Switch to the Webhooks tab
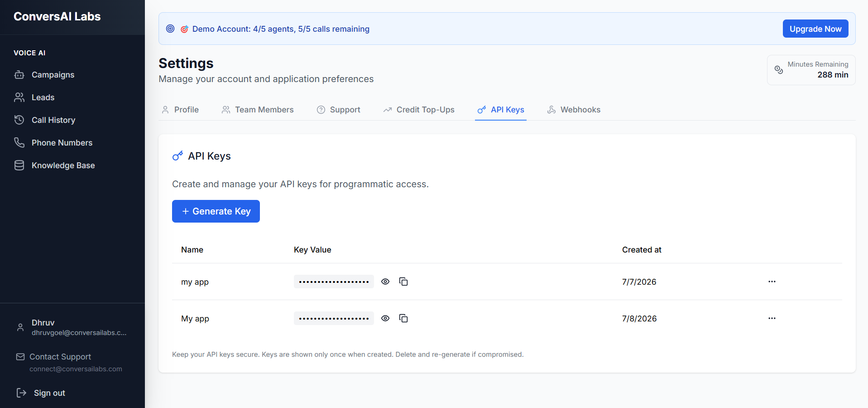The height and width of the screenshot is (408, 868). coord(574,110)
